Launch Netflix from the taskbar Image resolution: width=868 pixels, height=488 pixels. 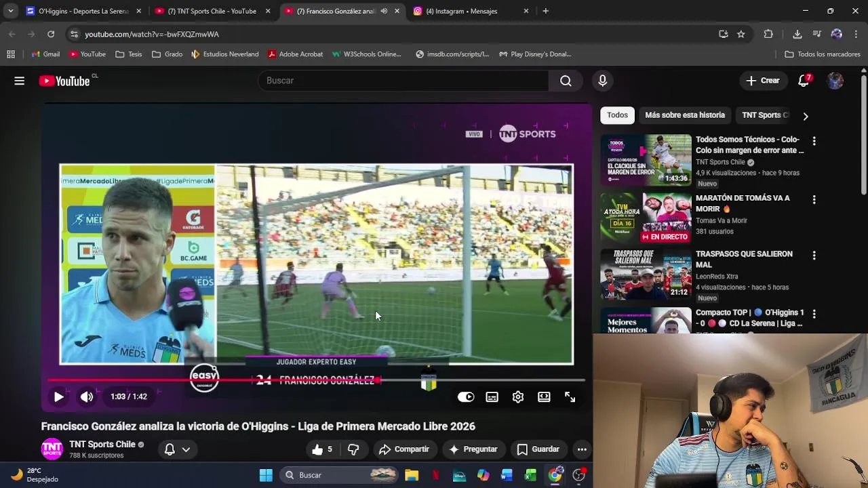[435, 475]
